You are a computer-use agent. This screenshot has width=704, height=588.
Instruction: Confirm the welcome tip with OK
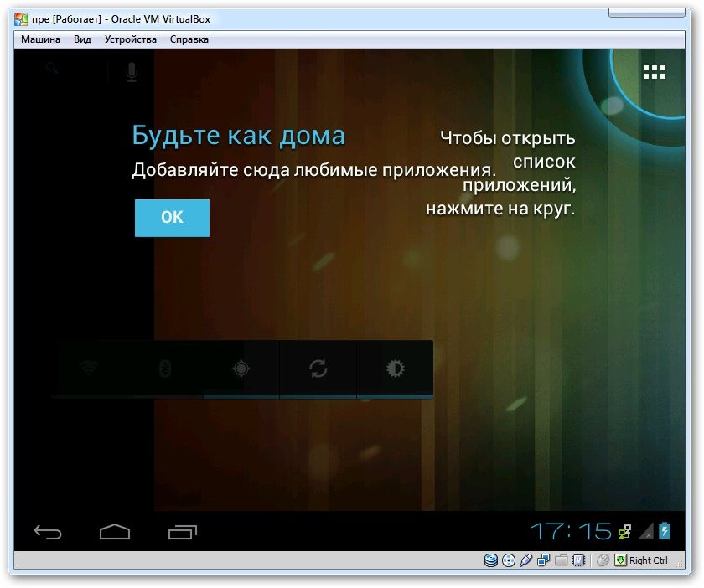click(172, 218)
